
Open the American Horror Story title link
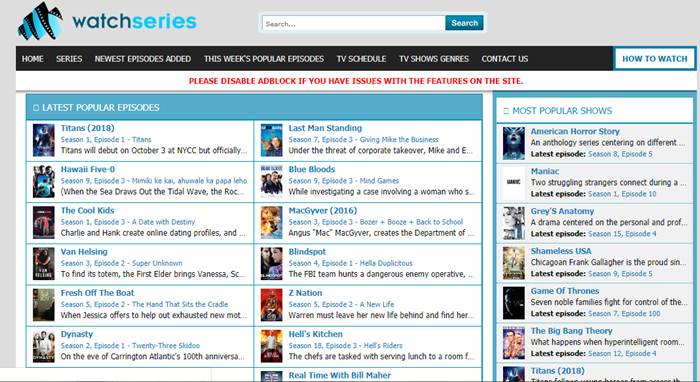coord(575,131)
